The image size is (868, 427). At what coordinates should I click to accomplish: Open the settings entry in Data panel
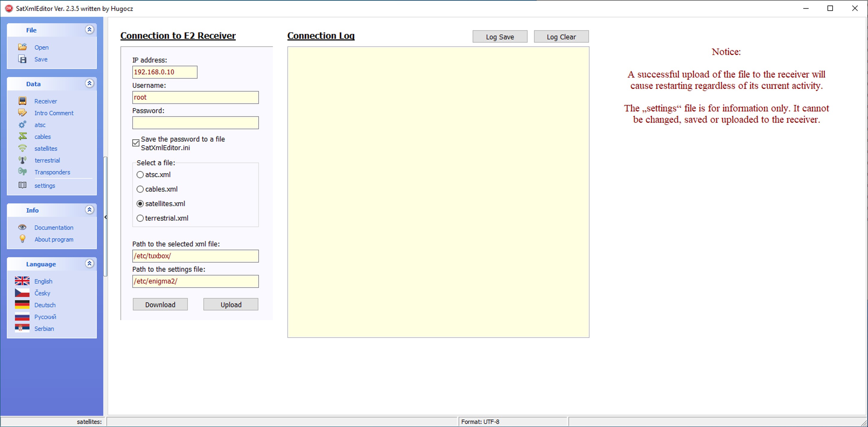click(x=45, y=185)
